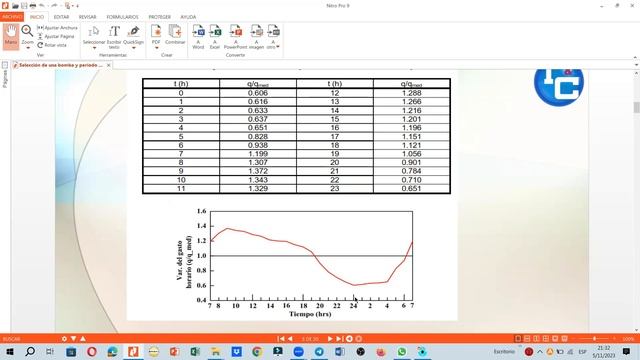Click table cell value 1.288
Screen dimensions: 640x360
pyautogui.click(x=411, y=93)
